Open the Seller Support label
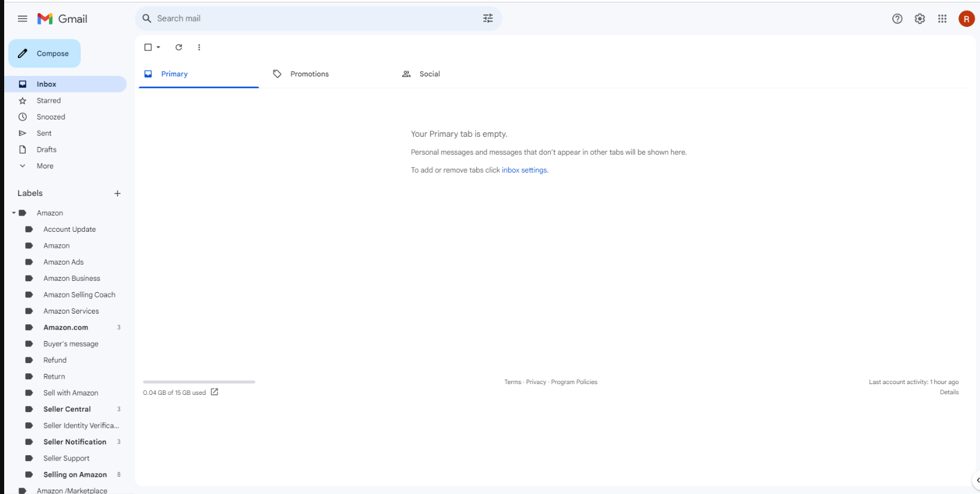 (66, 459)
